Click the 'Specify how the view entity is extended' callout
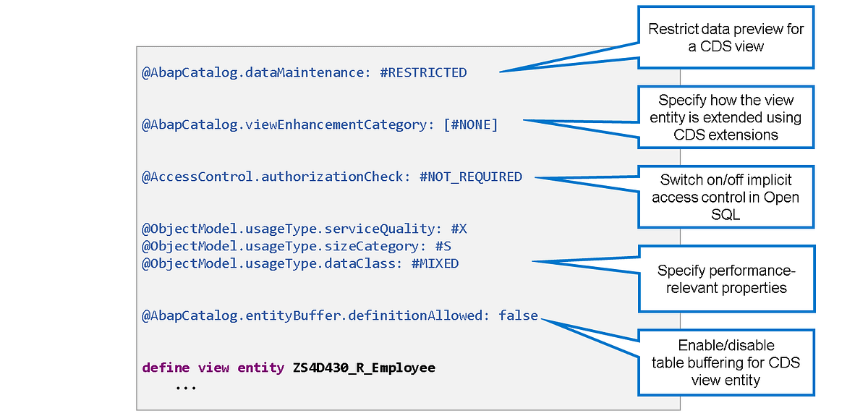The image size is (868, 416). 726,117
